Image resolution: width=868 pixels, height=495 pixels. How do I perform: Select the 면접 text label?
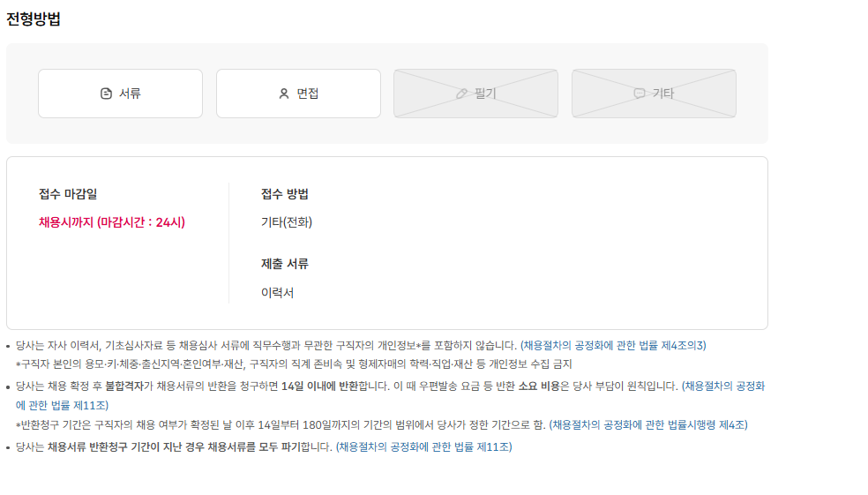point(307,94)
